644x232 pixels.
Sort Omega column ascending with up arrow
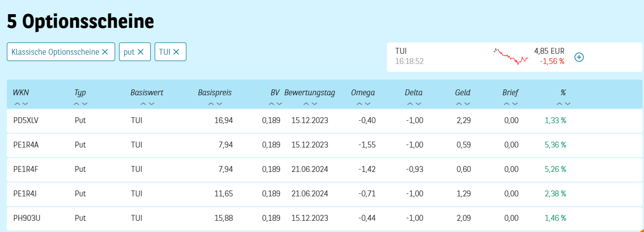coord(360,104)
